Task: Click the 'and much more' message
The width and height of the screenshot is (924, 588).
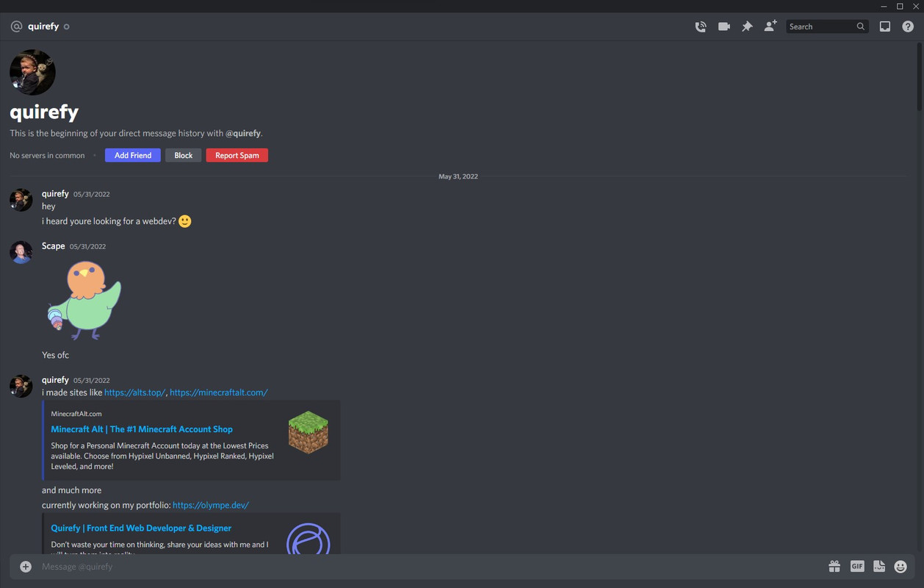Action: pos(72,490)
